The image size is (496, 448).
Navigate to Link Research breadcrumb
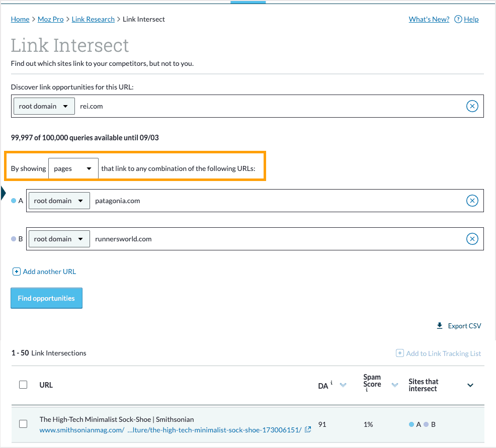tap(93, 19)
